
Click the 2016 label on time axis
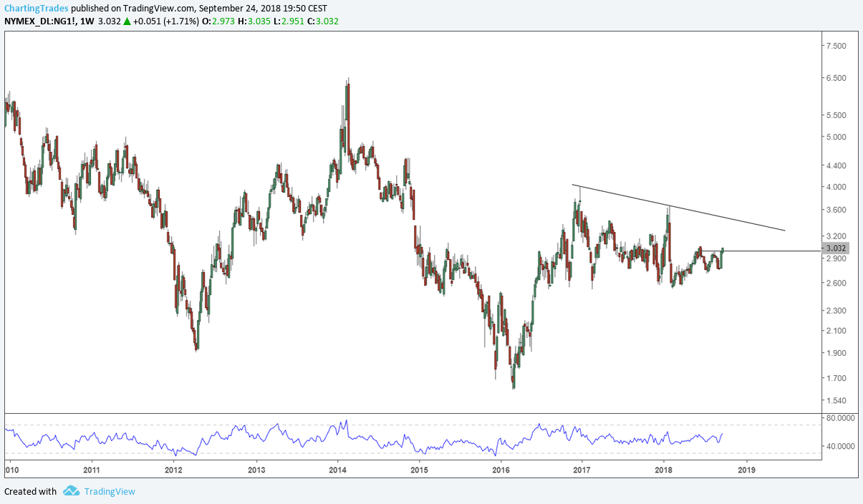(x=501, y=470)
